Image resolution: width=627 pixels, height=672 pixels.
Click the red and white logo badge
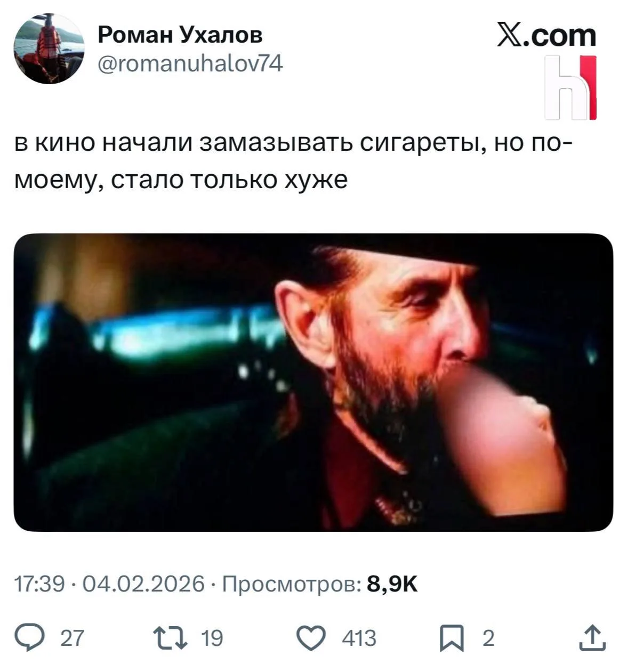570,86
